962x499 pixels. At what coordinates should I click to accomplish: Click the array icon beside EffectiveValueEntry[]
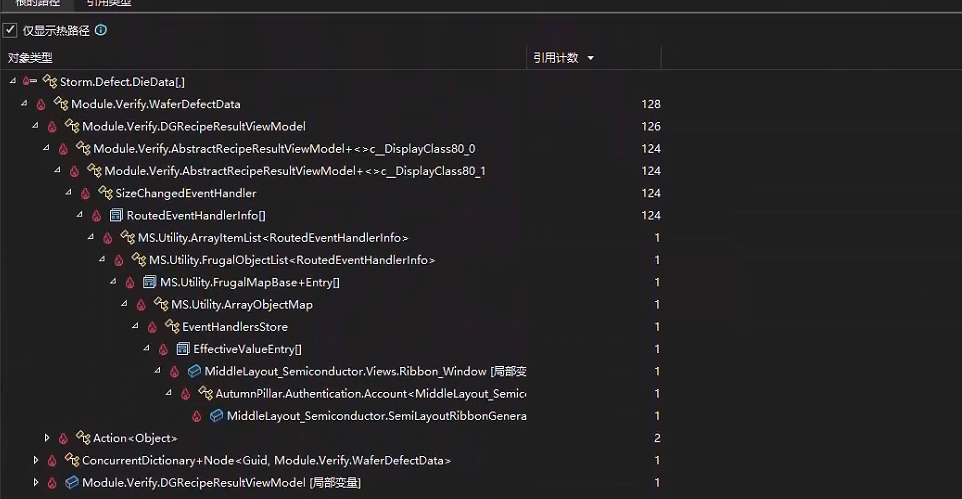(182, 349)
